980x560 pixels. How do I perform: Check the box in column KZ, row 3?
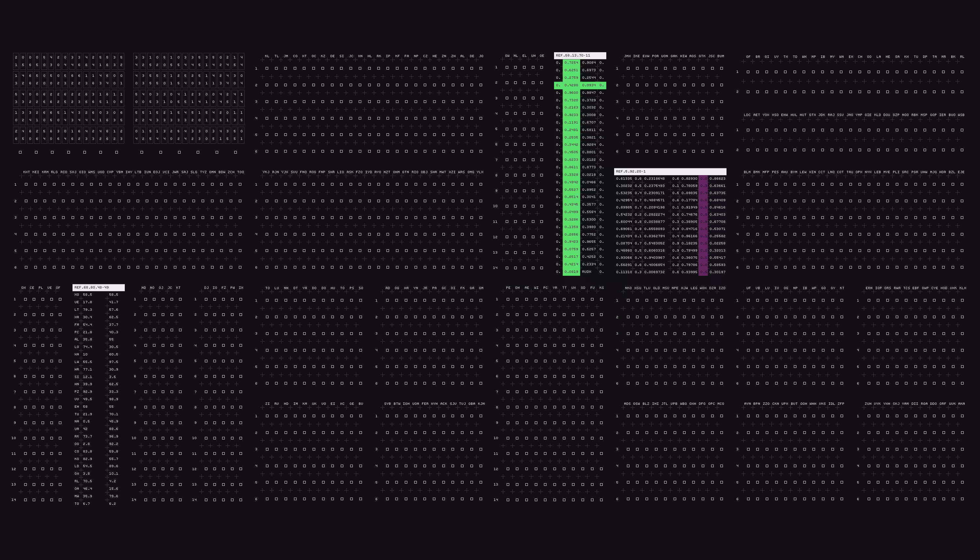click(323, 102)
